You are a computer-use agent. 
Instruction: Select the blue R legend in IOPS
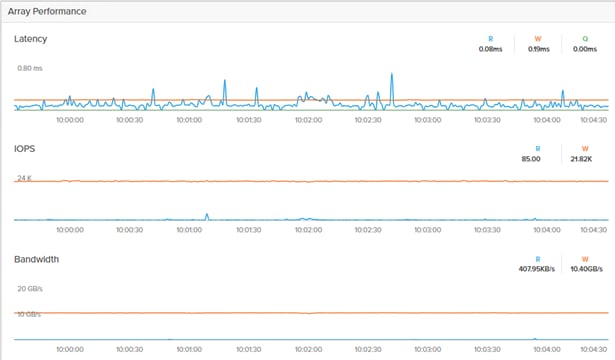pyautogui.click(x=538, y=149)
